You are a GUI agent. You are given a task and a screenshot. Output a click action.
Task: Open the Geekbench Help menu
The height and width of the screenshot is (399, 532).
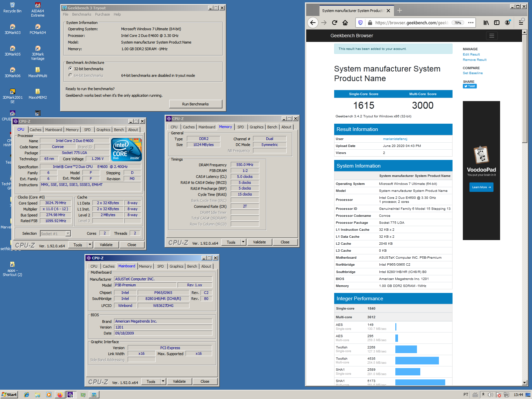pyautogui.click(x=117, y=14)
